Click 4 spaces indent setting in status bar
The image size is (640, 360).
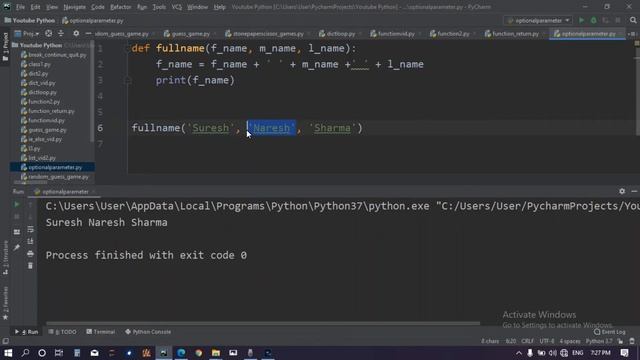[x=570, y=341]
